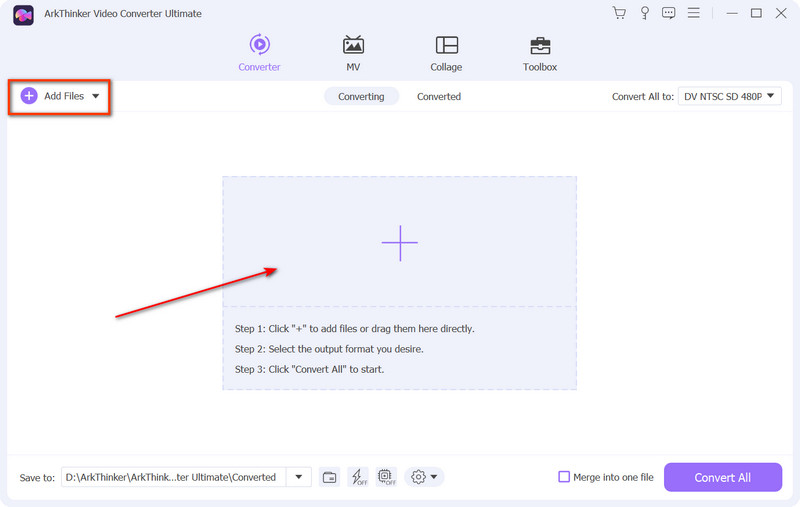Open the hamburger menu icon
Viewport: 800px width, 507px height.
point(693,13)
